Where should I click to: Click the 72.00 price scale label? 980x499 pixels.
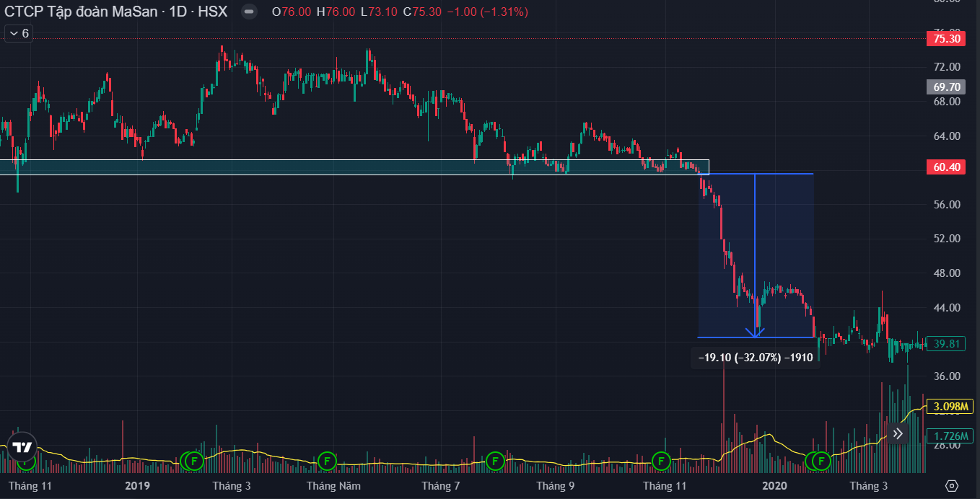click(x=946, y=67)
